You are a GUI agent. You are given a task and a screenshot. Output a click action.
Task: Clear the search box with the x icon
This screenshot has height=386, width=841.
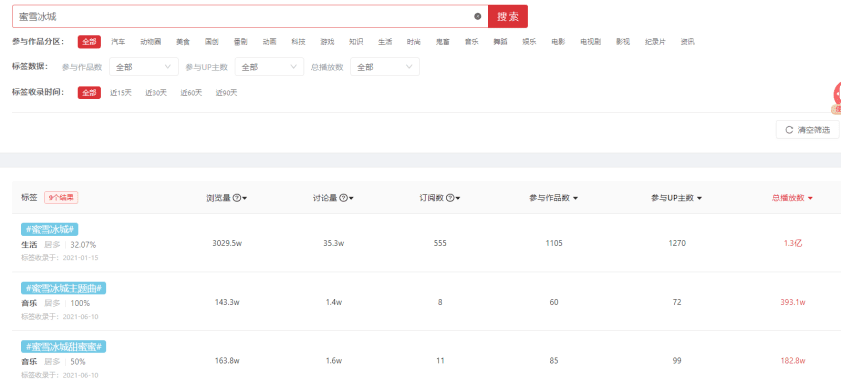477,16
